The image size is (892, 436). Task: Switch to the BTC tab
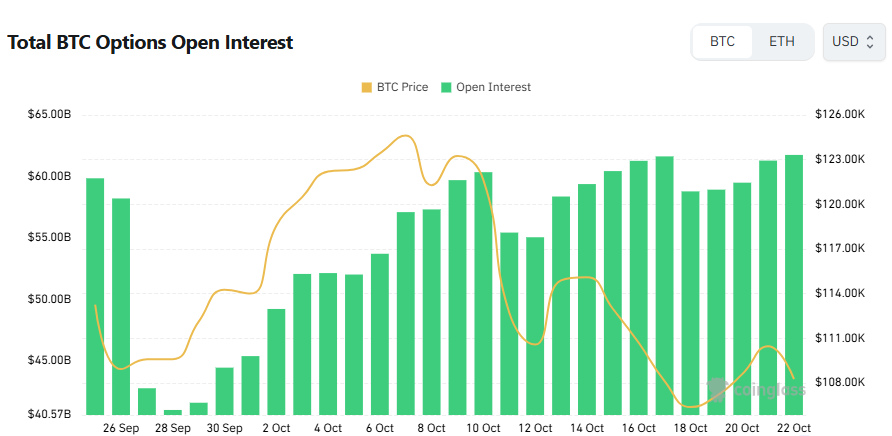pos(722,42)
